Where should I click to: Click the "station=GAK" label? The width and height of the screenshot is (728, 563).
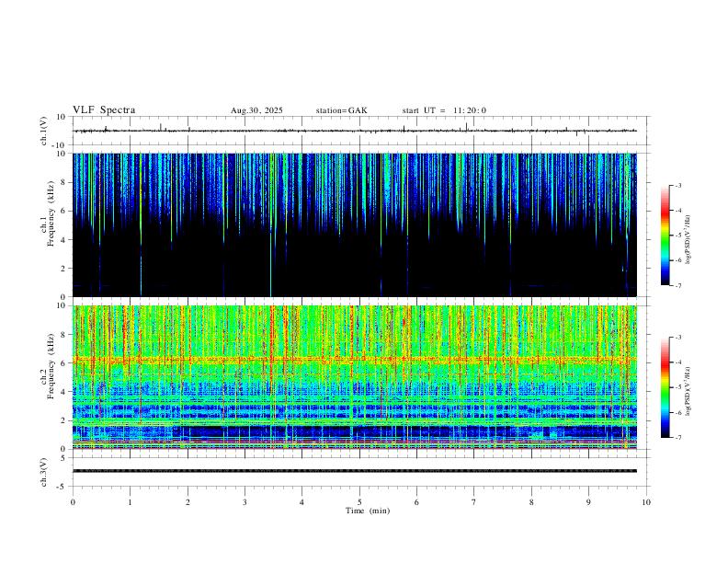341,110
